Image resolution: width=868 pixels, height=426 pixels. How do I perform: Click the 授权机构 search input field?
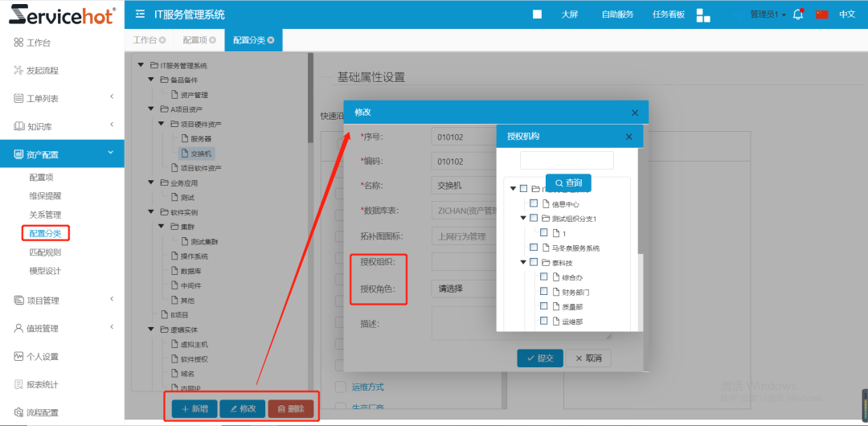[x=567, y=160]
